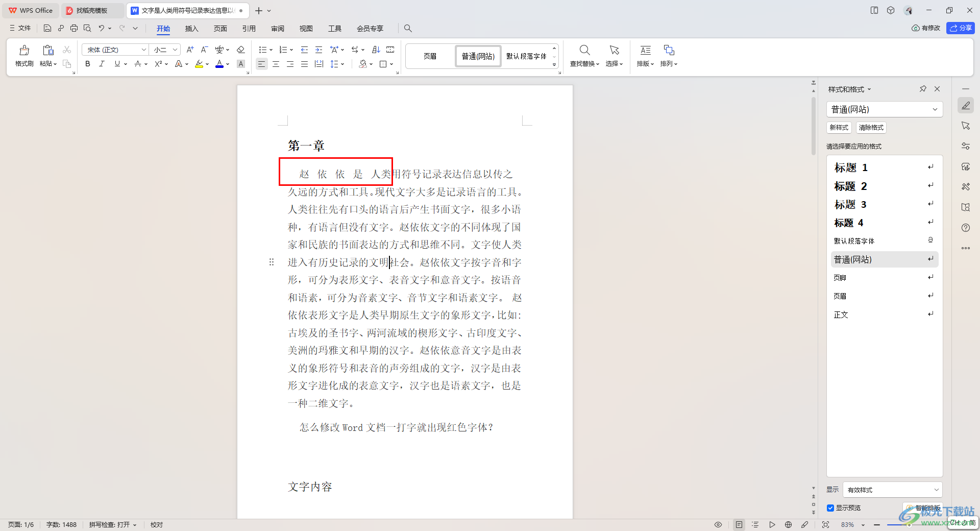Open the 视图 ribbon tab
This screenshot has height=531, width=980.
pos(306,29)
